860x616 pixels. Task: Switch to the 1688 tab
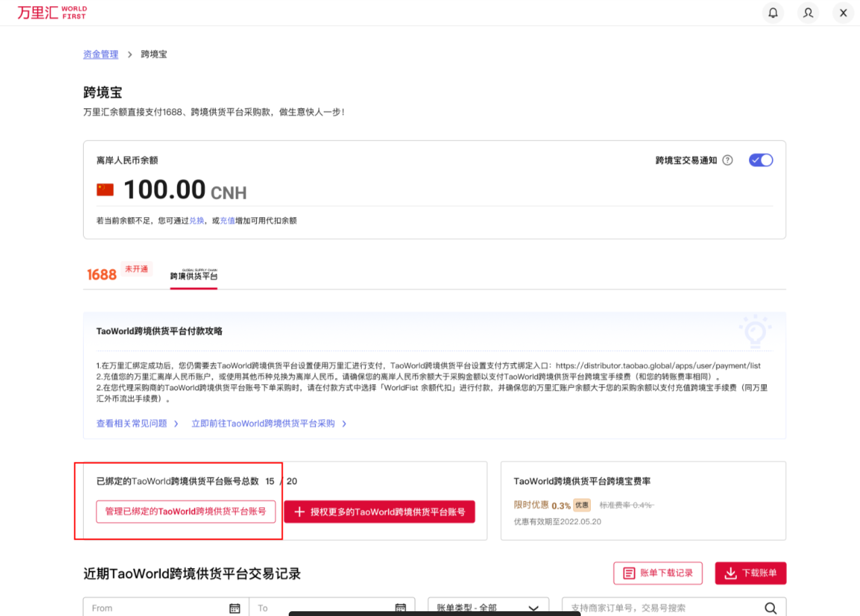click(x=101, y=275)
